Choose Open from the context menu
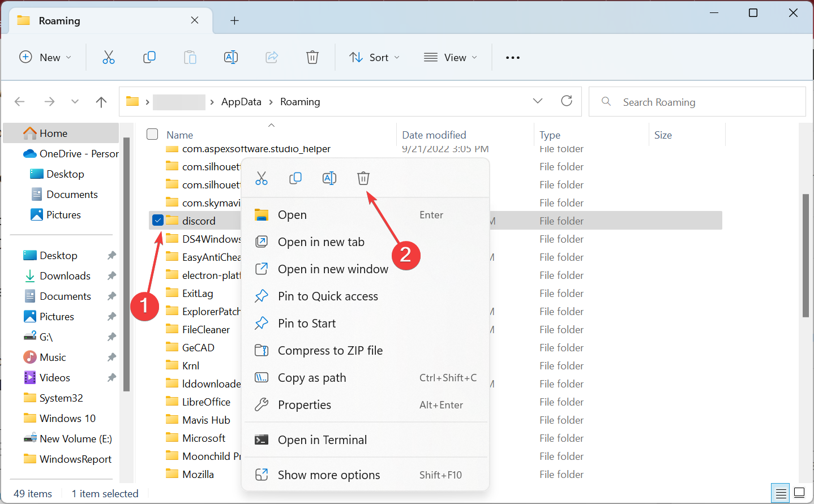The height and width of the screenshot is (504, 814). (366, 215)
